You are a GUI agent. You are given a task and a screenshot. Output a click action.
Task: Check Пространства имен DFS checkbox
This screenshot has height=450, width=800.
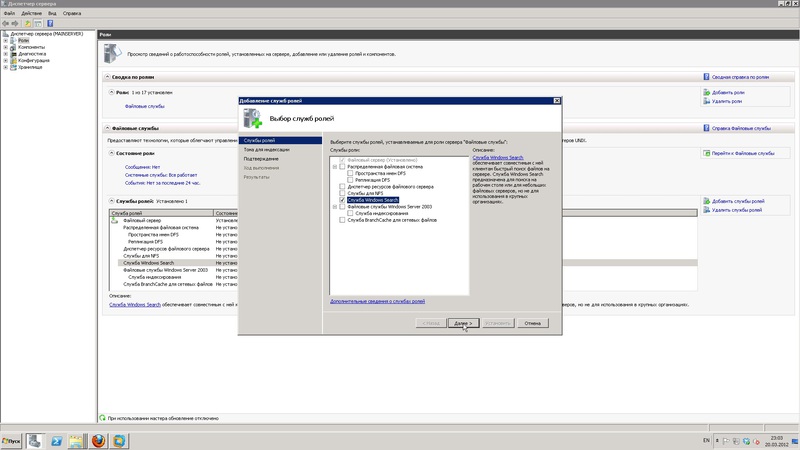pyautogui.click(x=350, y=173)
